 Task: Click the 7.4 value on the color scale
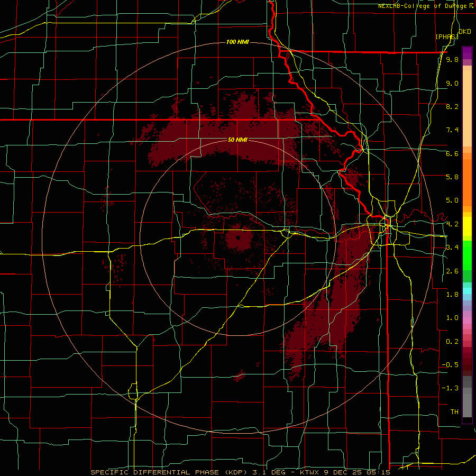[x=452, y=130]
